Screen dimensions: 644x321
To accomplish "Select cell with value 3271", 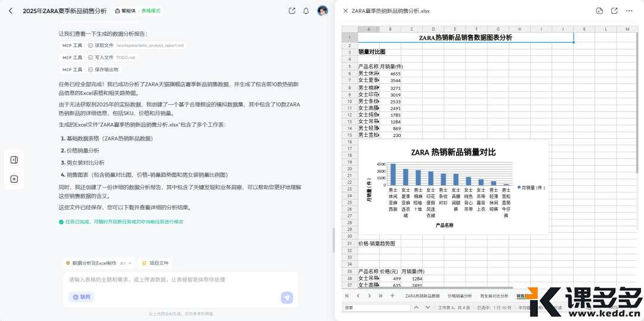I will (390, 88).
